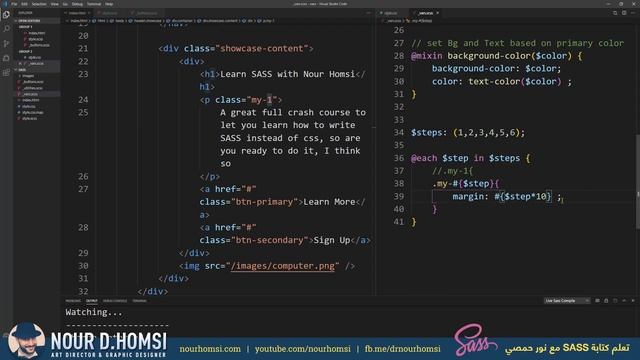The height and width of the screenshot is (360, 640).
Task: Click the '//.my-1{' comment on line 37
Action: pyautogui.click(x=452, y=171)
